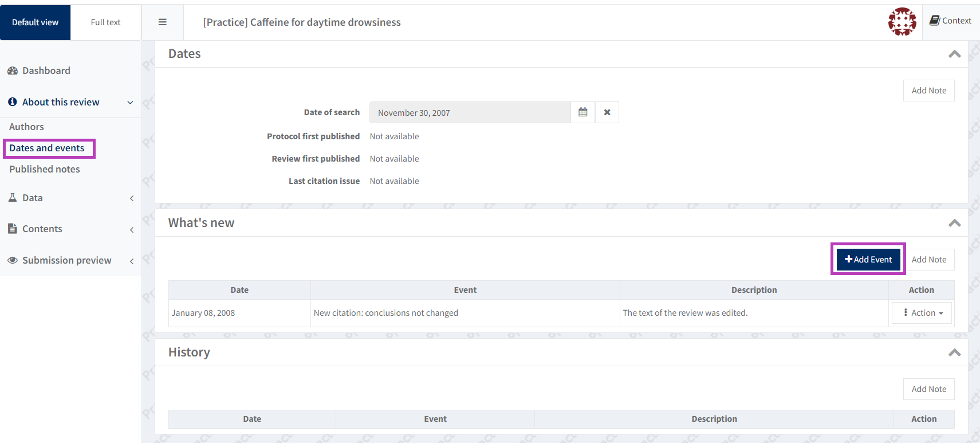Viewport: 980px width, 443px height.
Task: Click the Add Event button
Action: click(868, 260)
